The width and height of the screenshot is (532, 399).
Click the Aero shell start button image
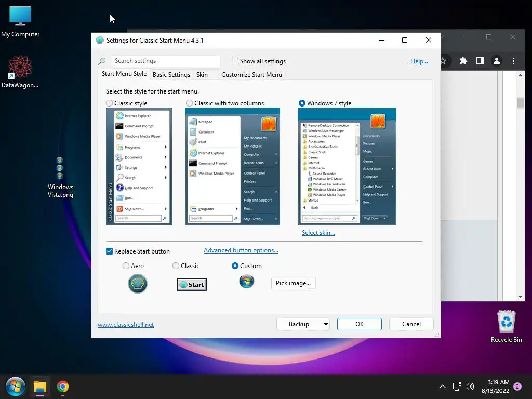[137, 284]
